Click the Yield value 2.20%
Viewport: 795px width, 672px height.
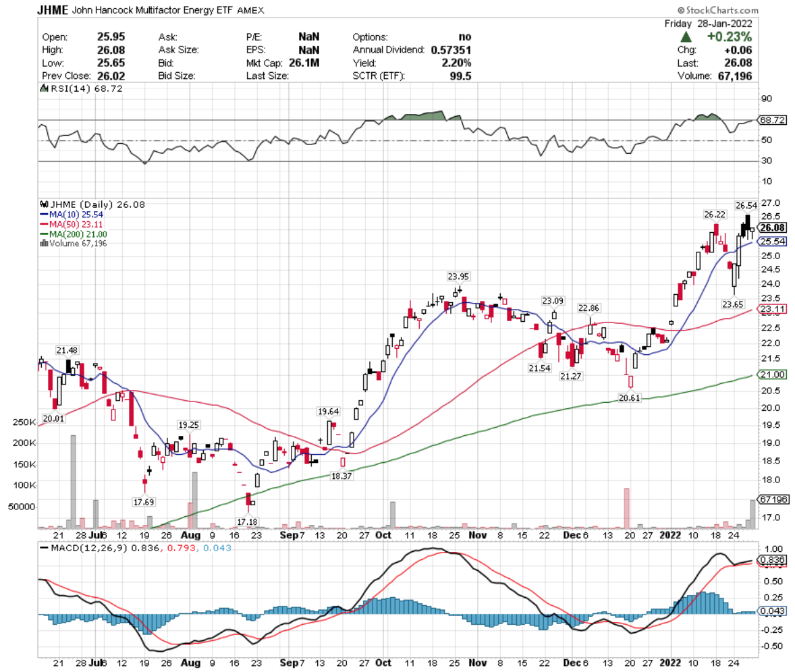point(456,63)
